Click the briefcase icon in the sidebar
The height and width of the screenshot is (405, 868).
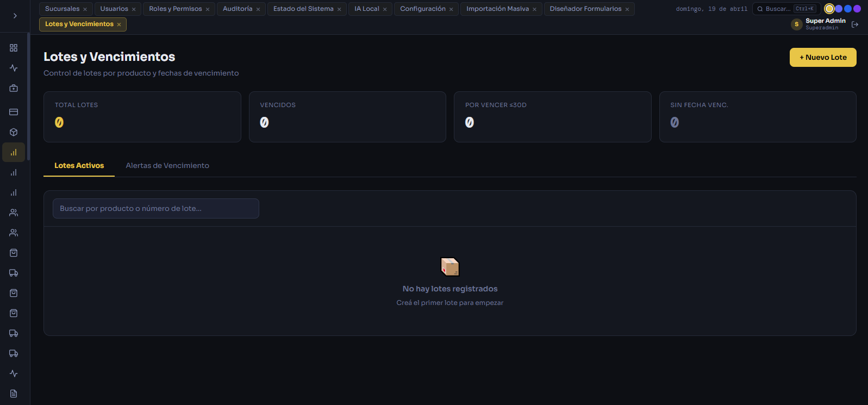point(14,88)
